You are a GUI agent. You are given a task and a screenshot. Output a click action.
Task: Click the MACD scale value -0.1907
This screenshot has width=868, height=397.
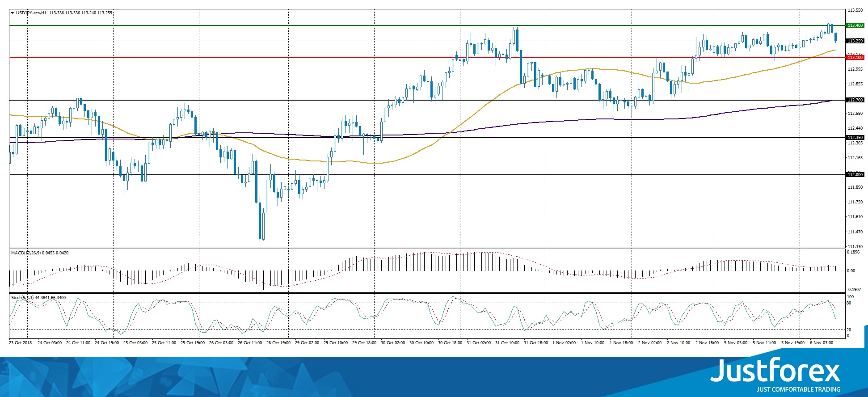[854, 290]
